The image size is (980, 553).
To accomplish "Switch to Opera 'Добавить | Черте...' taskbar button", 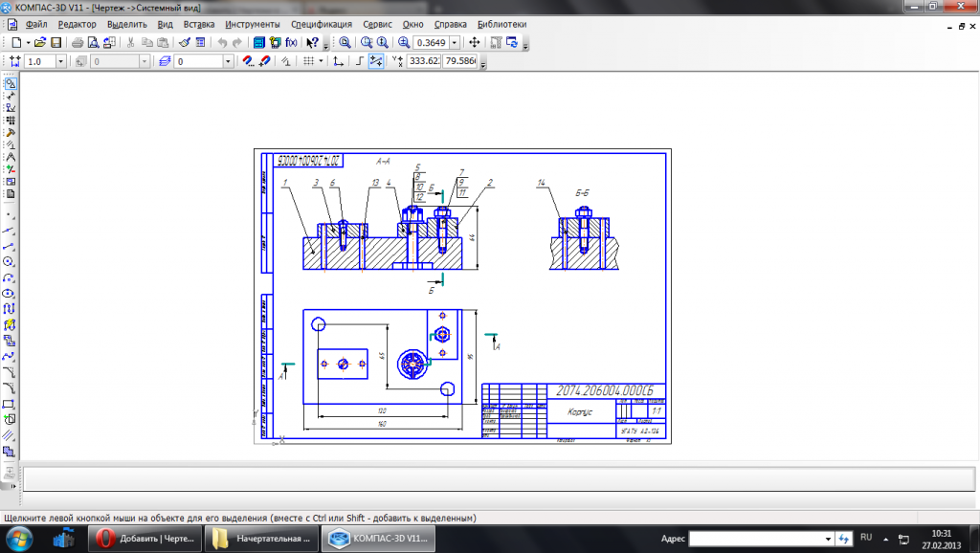I will (x=145, y=539).
